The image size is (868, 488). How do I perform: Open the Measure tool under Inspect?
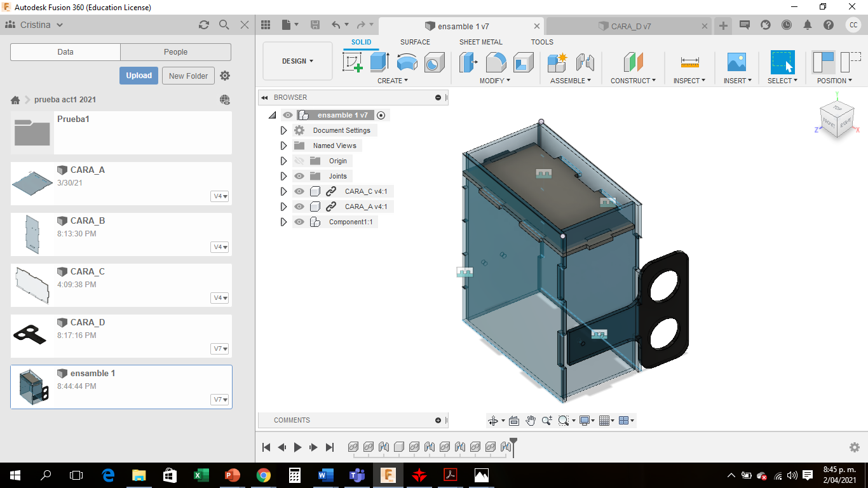(689, 62)
